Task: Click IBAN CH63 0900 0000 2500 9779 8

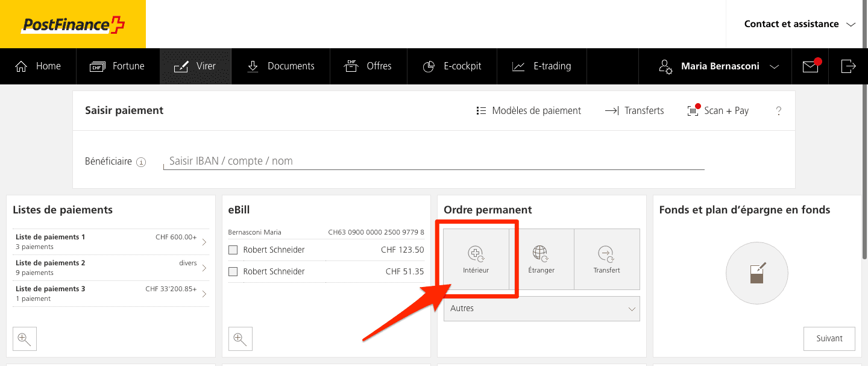Action: [x=376, y=232]
